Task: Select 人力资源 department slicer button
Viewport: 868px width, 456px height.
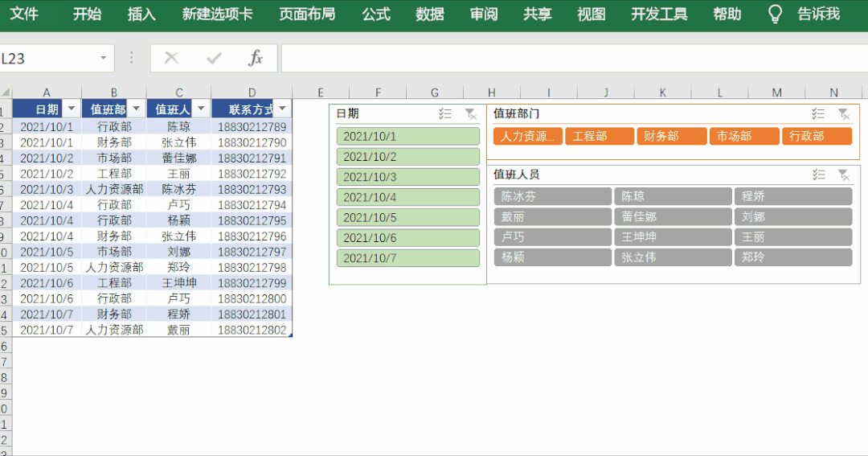Action: point(528,136)
